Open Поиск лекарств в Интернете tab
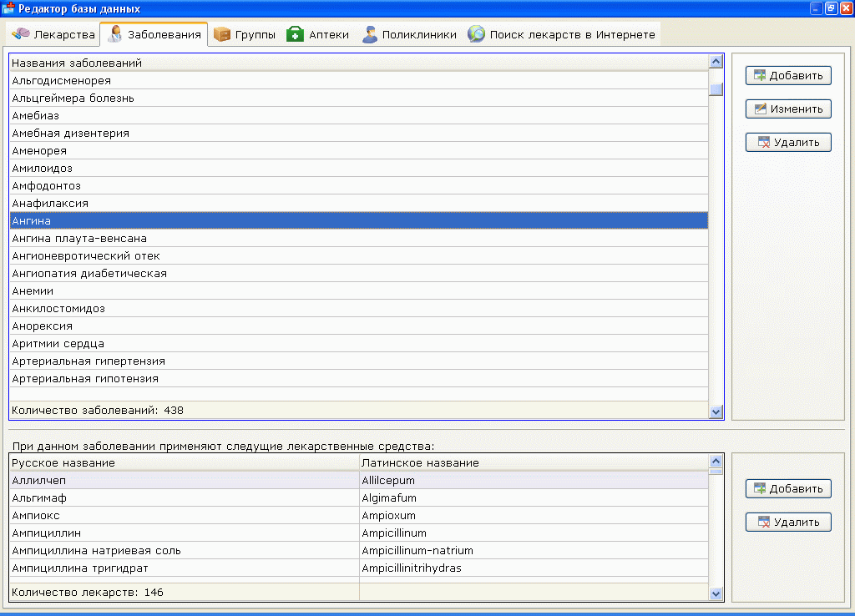 562,34
